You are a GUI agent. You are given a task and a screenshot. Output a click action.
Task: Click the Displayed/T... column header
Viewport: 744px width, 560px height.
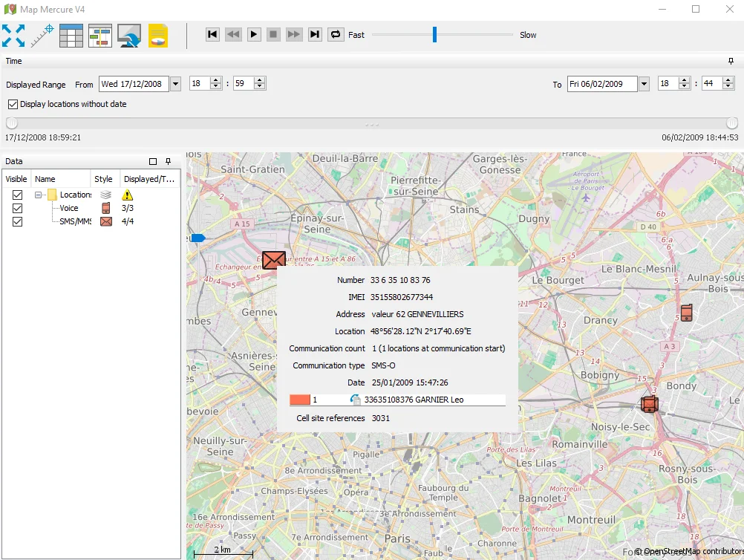tap(149, 179)
